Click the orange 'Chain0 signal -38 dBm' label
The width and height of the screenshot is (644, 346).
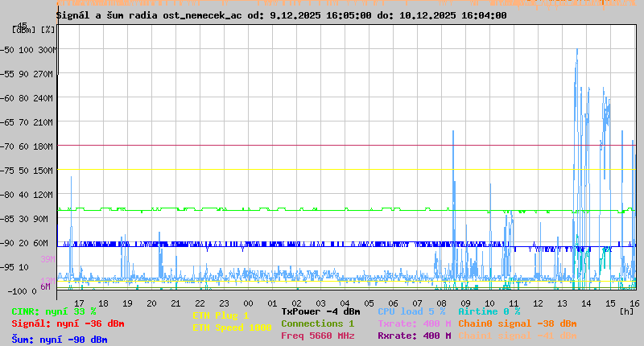click(x=515, y=323)
